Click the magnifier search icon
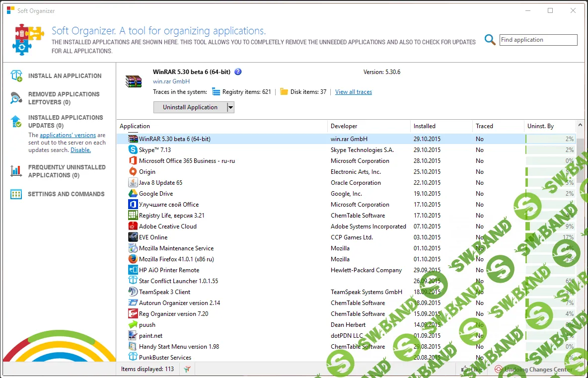This screenshot has width=588, height=378. (x=490, y=40)
